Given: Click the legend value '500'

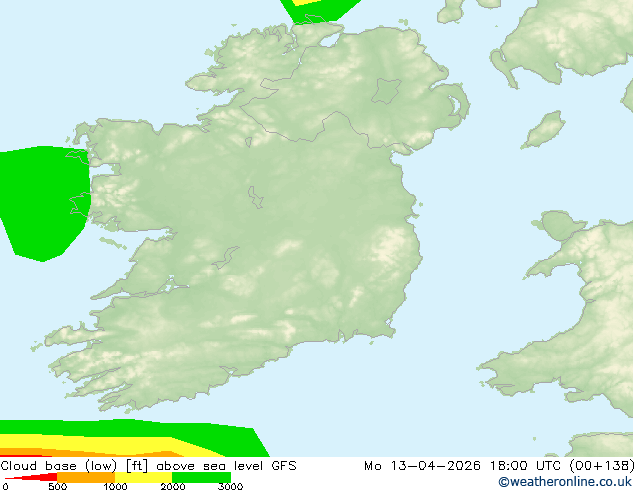Looking at the screenshot, I should click(57, 486).
